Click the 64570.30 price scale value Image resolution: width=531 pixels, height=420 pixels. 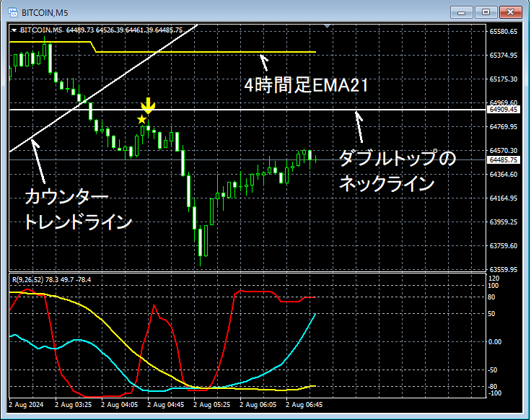click(504, 150)
